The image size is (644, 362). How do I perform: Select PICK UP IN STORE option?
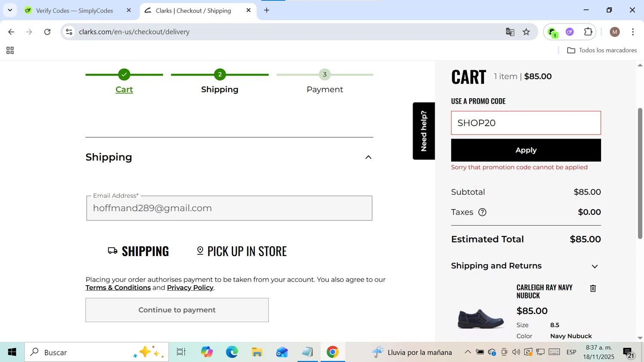[x=242, y=251]
